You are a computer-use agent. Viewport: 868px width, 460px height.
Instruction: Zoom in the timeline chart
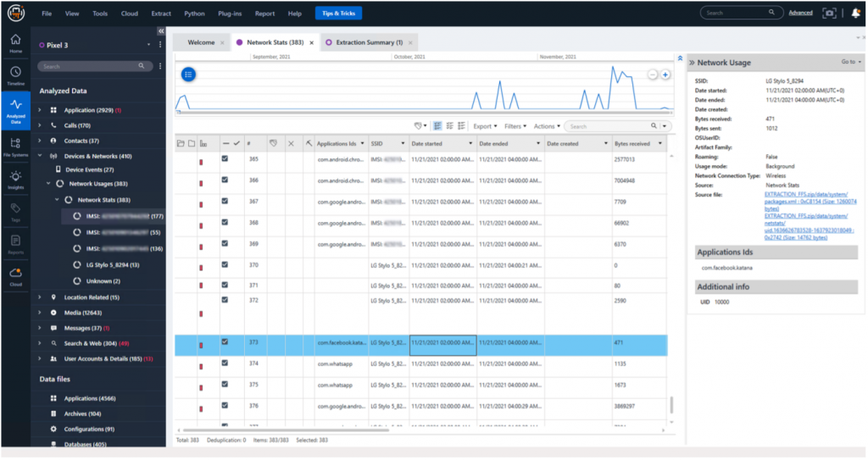(x=665, y=75)
